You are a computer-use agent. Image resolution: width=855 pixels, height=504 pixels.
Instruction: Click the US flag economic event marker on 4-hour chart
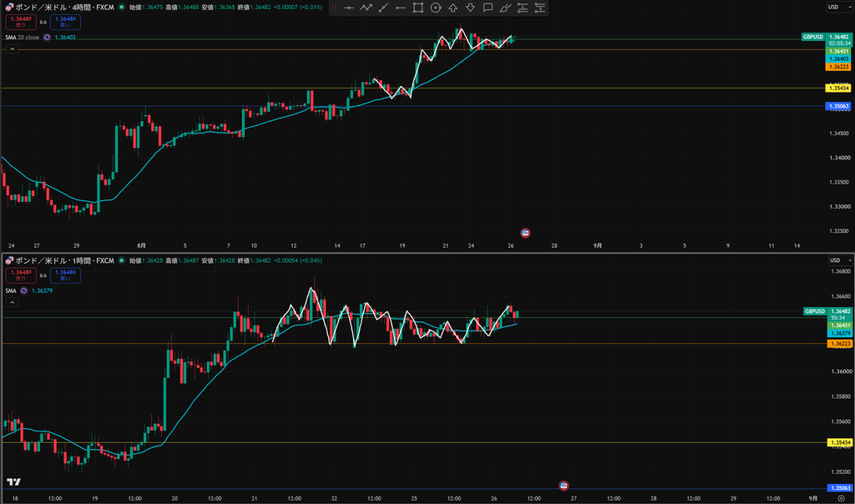pyautogui.click(x=525, y=233)
